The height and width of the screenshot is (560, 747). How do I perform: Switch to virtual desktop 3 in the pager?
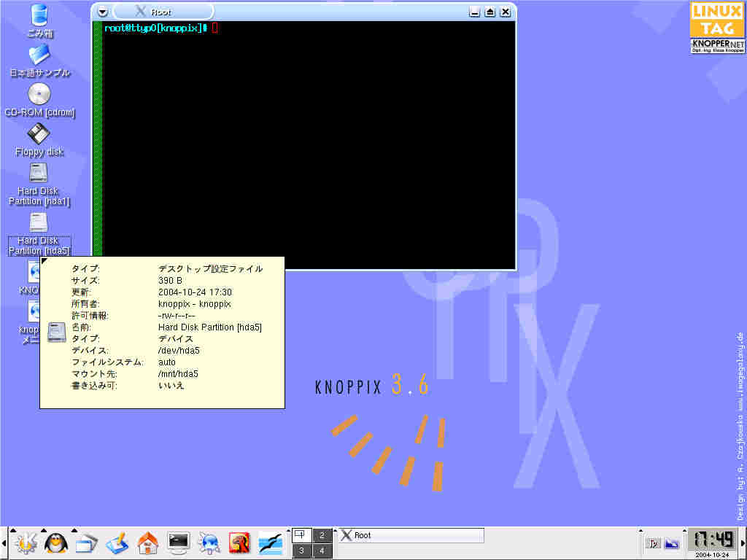(301, 551)
